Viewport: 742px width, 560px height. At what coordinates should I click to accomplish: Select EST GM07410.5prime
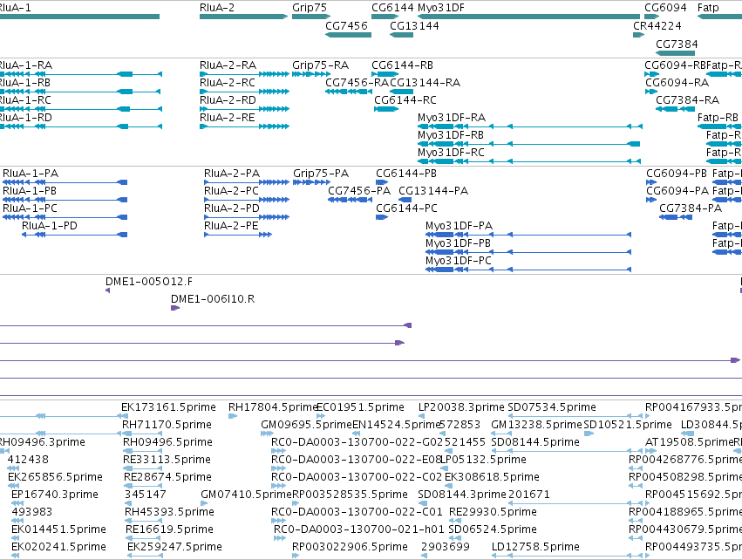(x=246, y=495)
